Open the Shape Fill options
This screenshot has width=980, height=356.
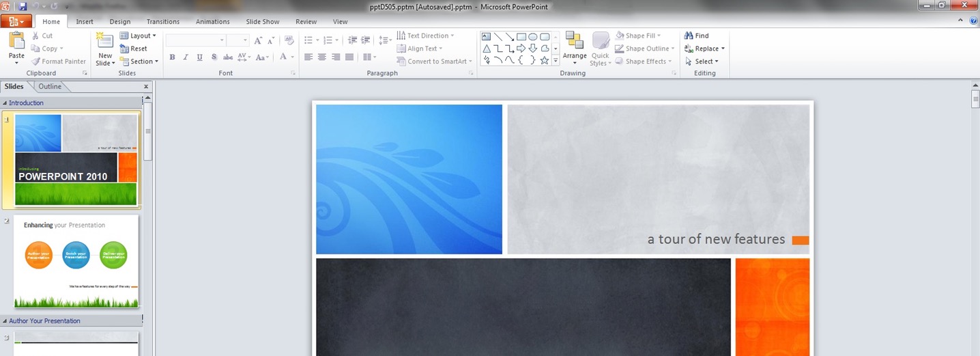tap(639, 36)
